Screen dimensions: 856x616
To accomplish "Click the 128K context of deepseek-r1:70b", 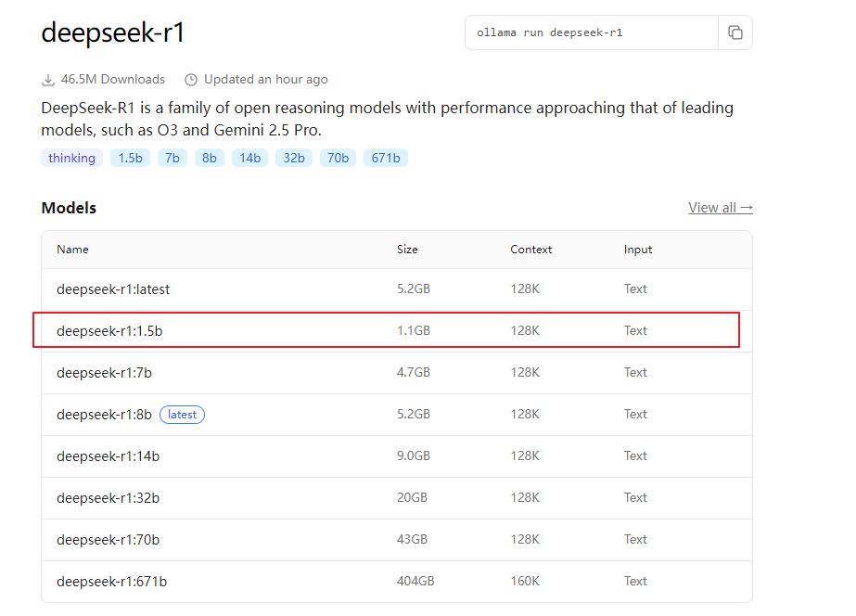I will tap(525, 539).
